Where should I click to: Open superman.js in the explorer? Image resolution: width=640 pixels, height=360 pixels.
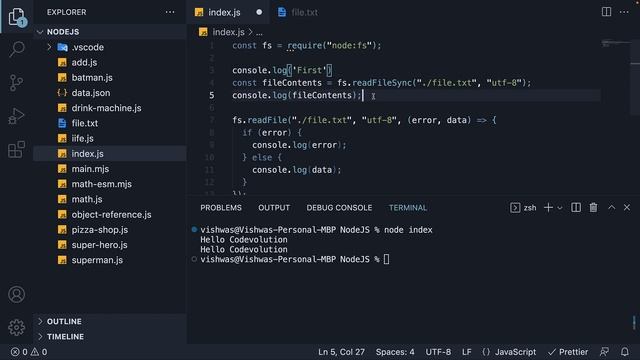point(110,260)
